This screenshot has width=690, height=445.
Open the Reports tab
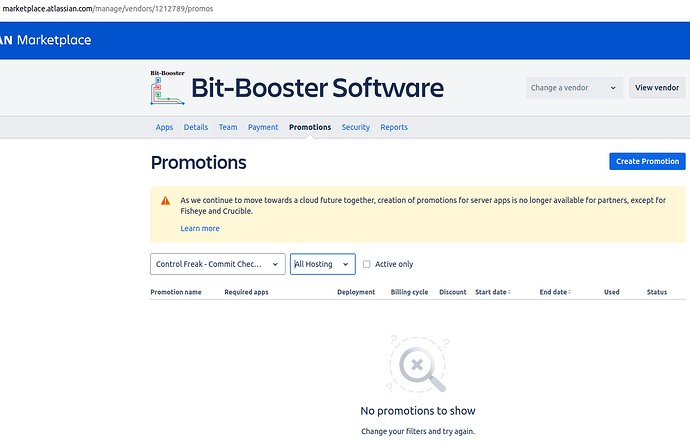click(394, 127)
